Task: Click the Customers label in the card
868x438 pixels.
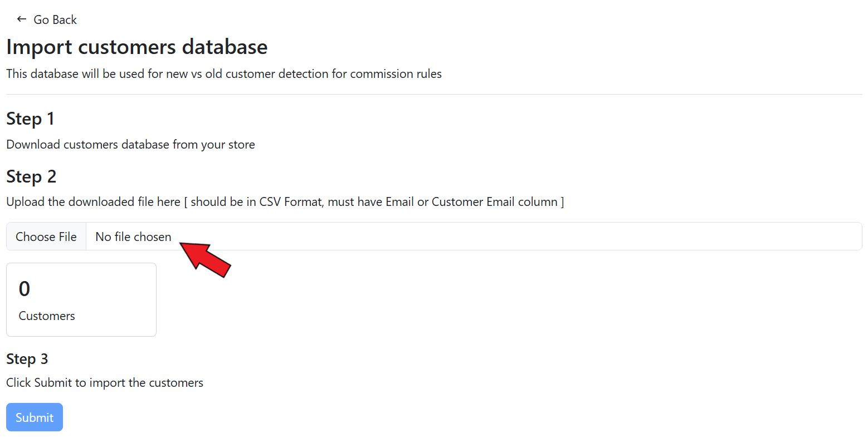Action: 47,316
